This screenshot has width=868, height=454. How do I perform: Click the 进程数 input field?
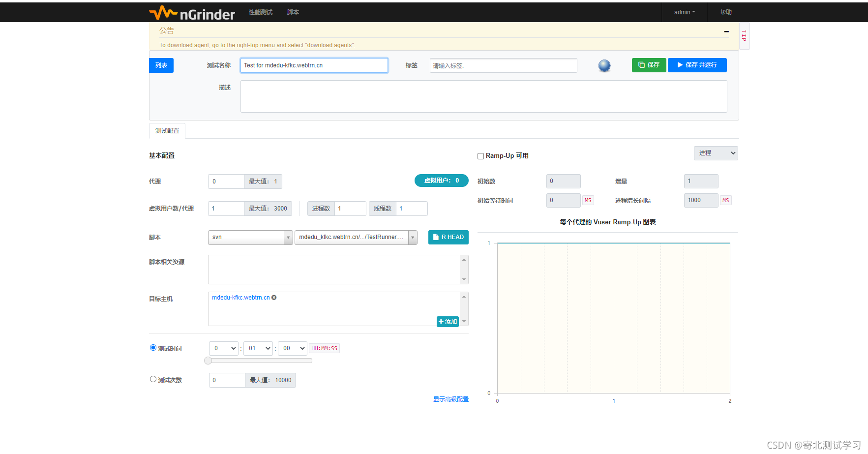pos(350,209)
